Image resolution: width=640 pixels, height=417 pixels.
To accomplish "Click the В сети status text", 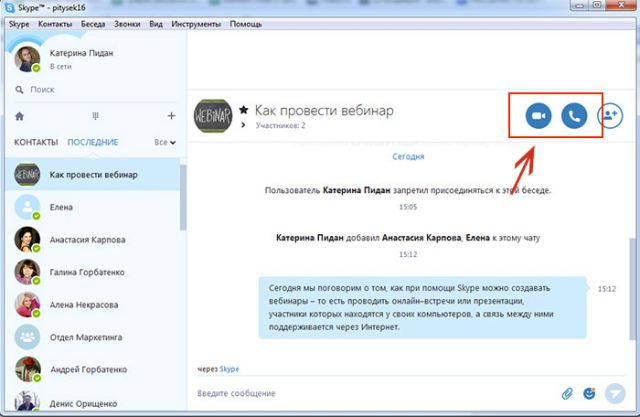I will [x=60, y=67].
